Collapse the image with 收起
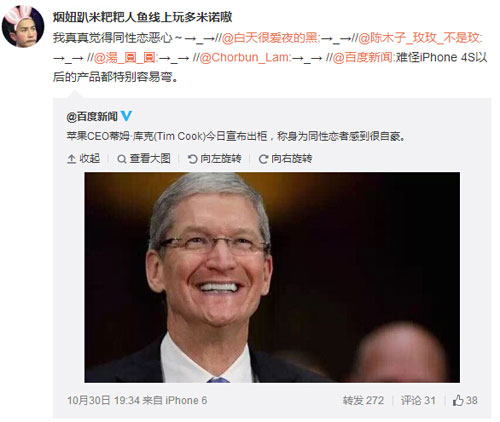This screenshot has height=422, width=500. [84, 159]
